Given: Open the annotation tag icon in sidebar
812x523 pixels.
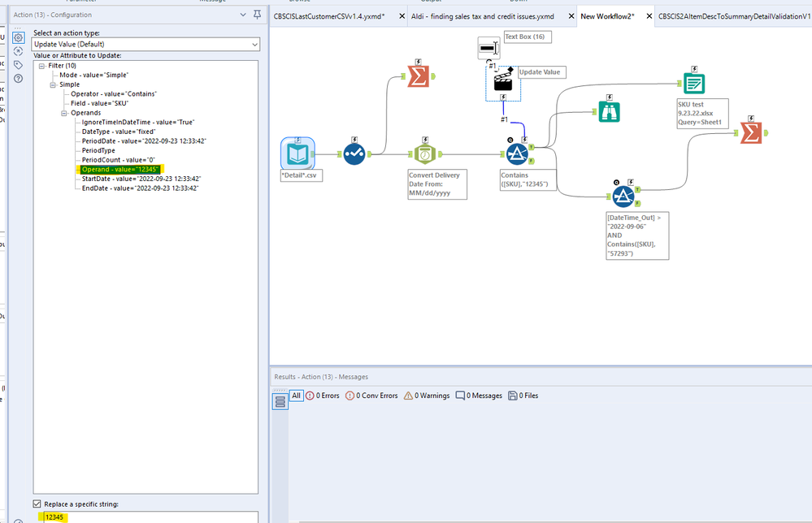Looking at the screenshot, I should click(18, 65).
